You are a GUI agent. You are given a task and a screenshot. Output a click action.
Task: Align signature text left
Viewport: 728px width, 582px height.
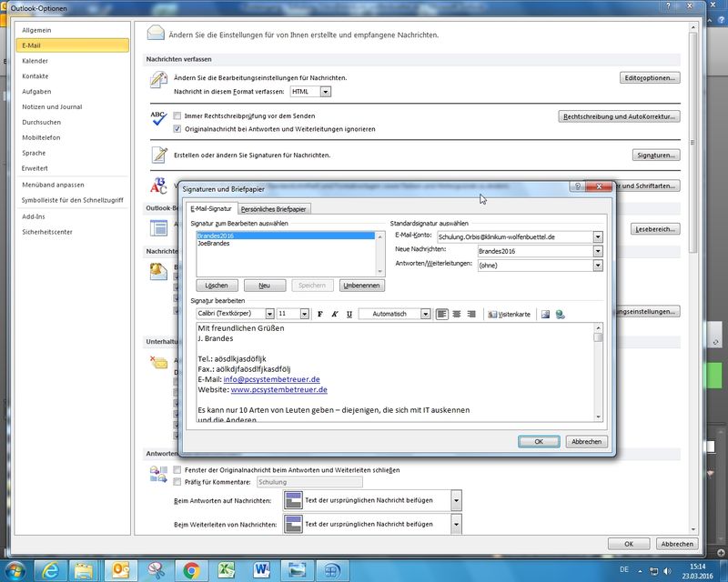pos(442,314)
